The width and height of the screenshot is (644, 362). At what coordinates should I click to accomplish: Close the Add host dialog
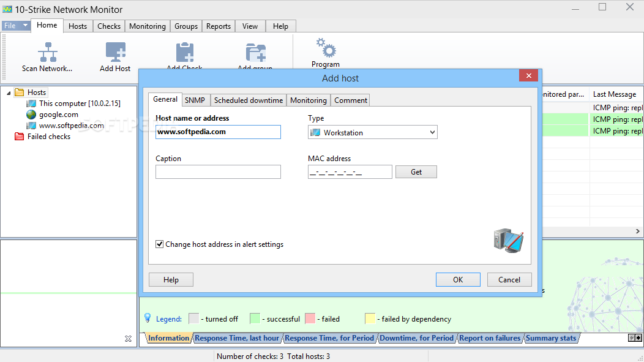point(528,75)
